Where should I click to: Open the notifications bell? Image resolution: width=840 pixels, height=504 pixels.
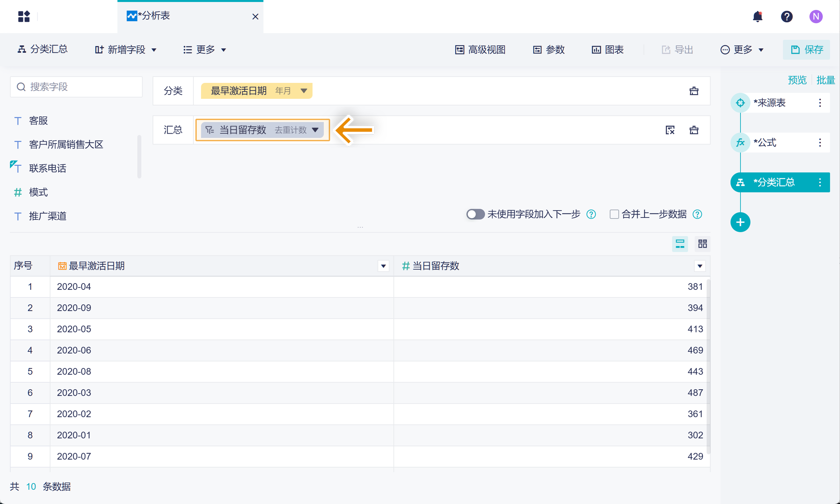tap(757, 16)
